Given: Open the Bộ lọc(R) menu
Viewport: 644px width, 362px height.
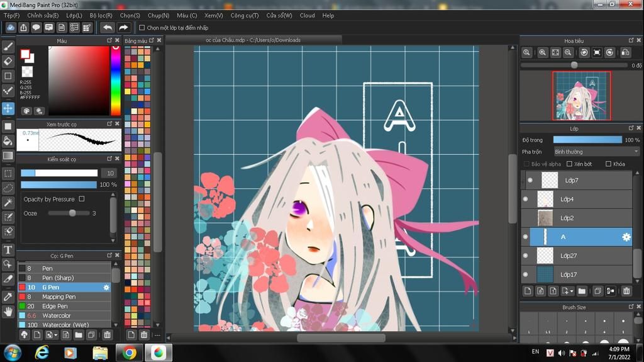Looking at the screenshot, I should [101, 15].
